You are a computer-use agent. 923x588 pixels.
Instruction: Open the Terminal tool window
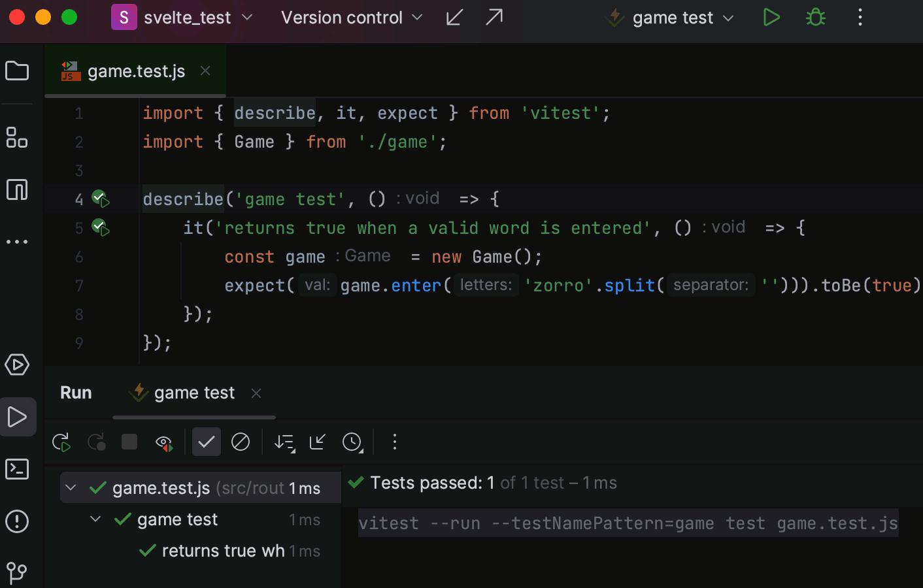coord(18,469)
